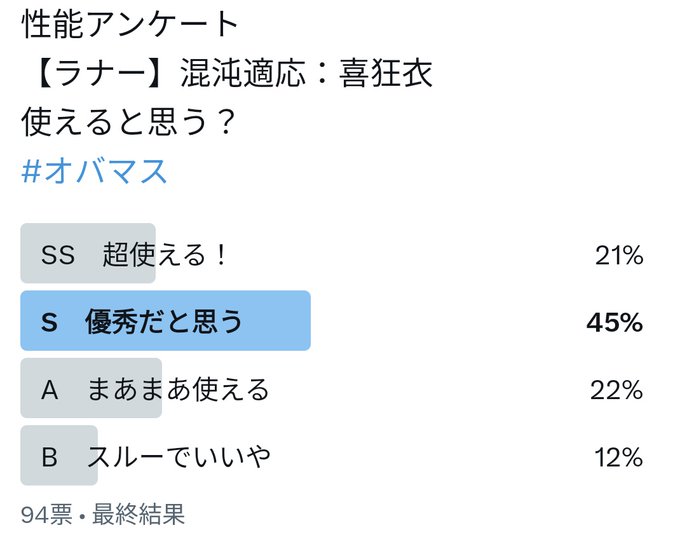Click the 超使える！ label text
Screen dimensions: 680x544
coord(165,255)
